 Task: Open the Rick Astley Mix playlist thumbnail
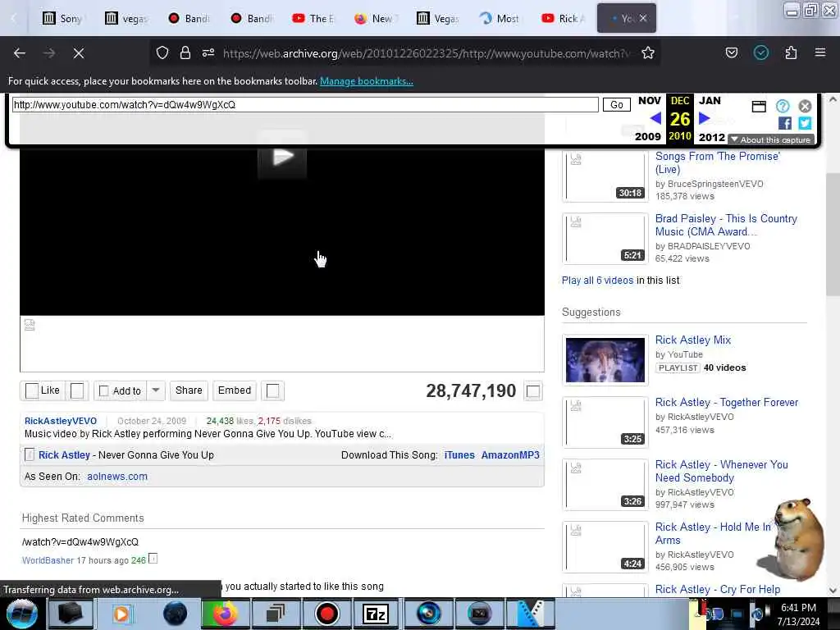click(x=605, y=359)
